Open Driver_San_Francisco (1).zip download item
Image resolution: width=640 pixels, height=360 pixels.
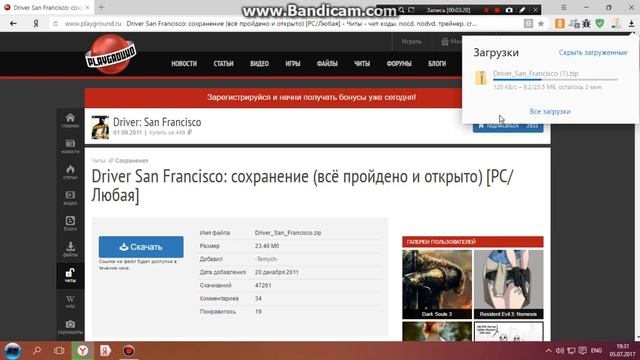click(536, 73)
